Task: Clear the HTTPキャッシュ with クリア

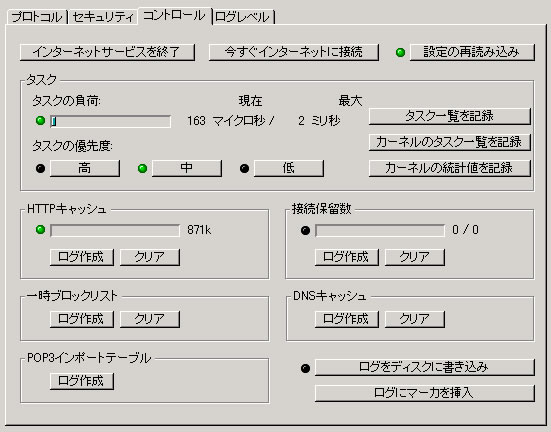Action: (150, 257)
